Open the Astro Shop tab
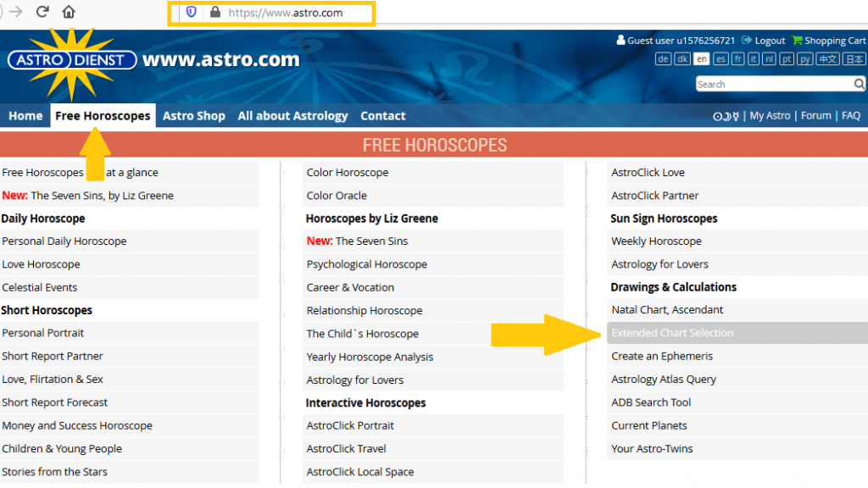The width and height of the screenshot is (868, 488). pyautogui.click(x=194, y=115)
